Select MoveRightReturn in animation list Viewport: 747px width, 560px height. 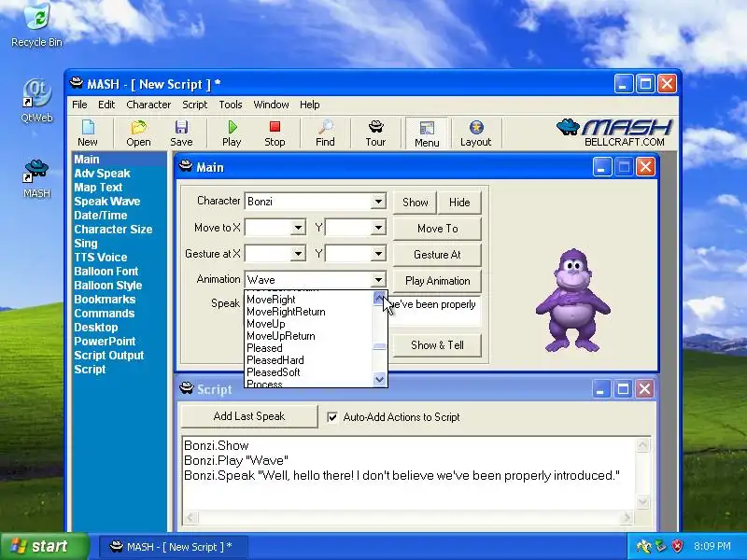[308, 312]
